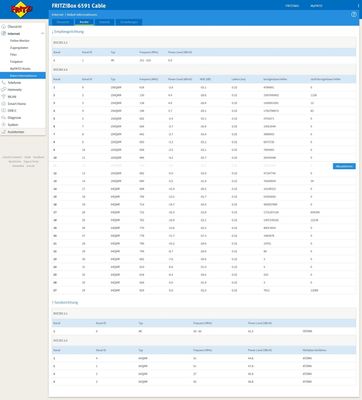Open the System section in the sidebar
Screen dimensions: 362x400
pyautogui.click(x=13, y=125)
